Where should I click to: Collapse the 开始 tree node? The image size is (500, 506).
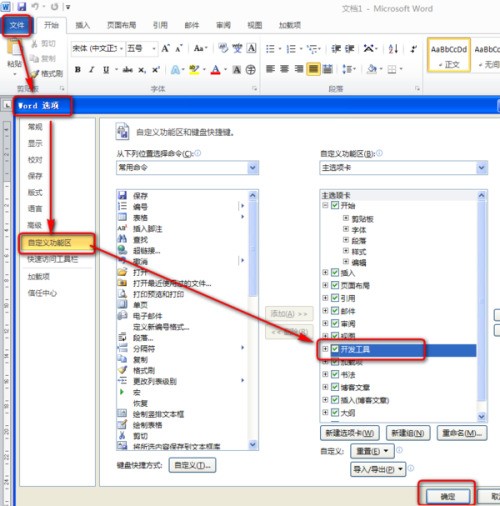pyautogui.click(x=325, y=205)
